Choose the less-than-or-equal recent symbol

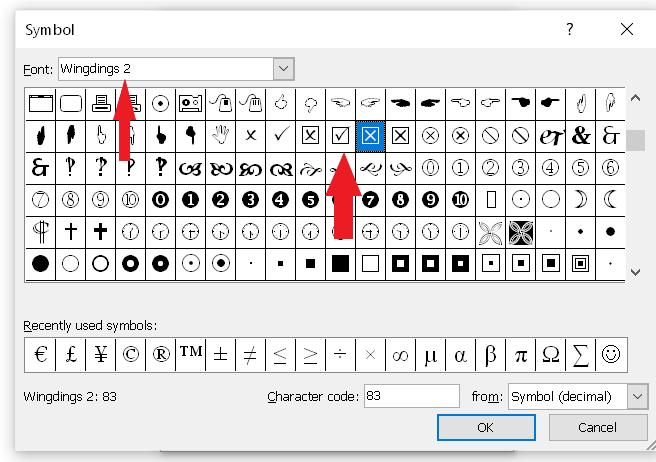tap(280, 354)
